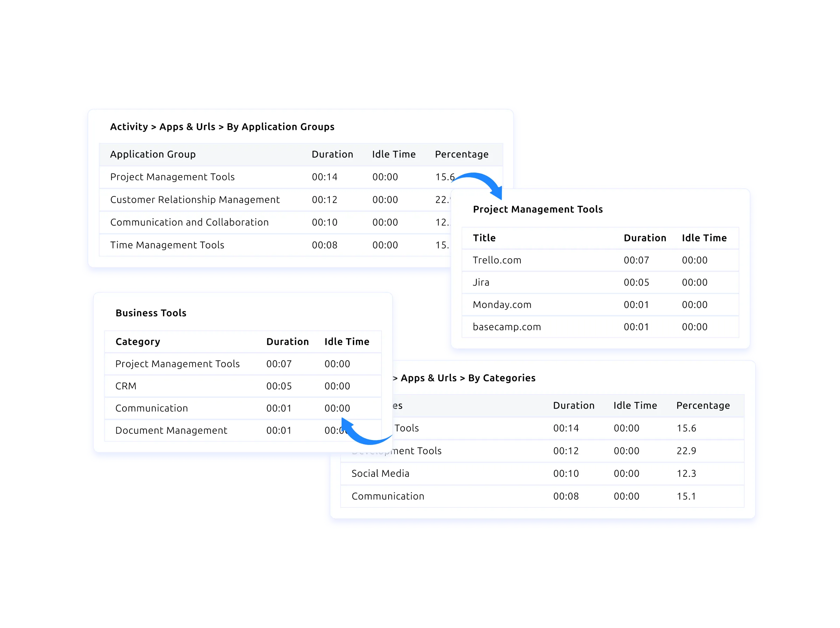The image size is (840, 628).
Task: Sort by Percentage column in Application Groups table
Action: pyautogui.click(x=461, y=154)
